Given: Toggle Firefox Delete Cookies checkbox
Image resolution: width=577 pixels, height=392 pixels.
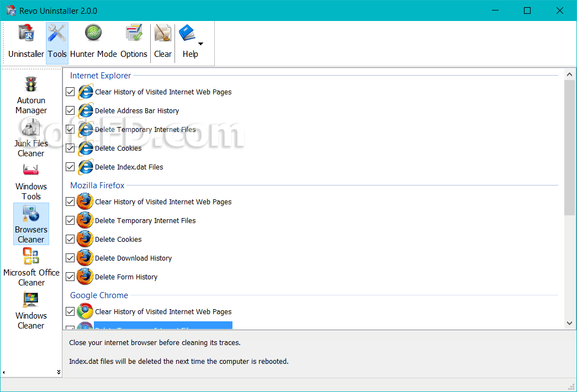Looking at the screenshot, I should click(x=70, y=239).
